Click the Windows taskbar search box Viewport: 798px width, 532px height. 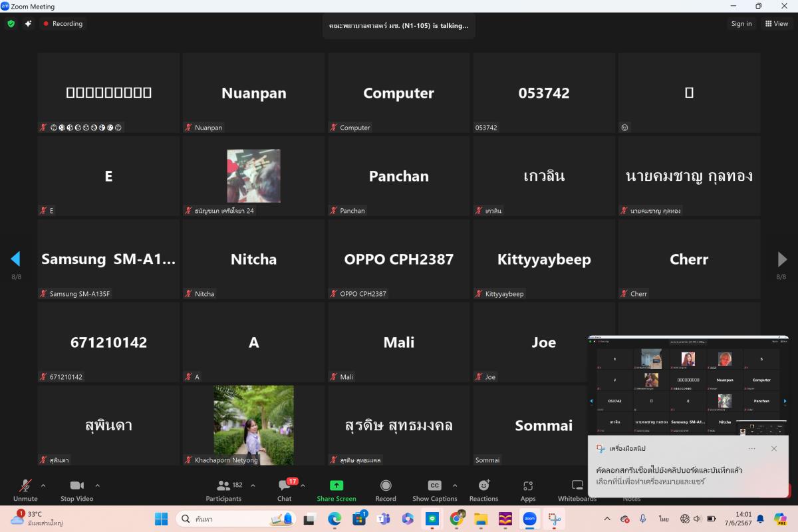click(236, 519)
